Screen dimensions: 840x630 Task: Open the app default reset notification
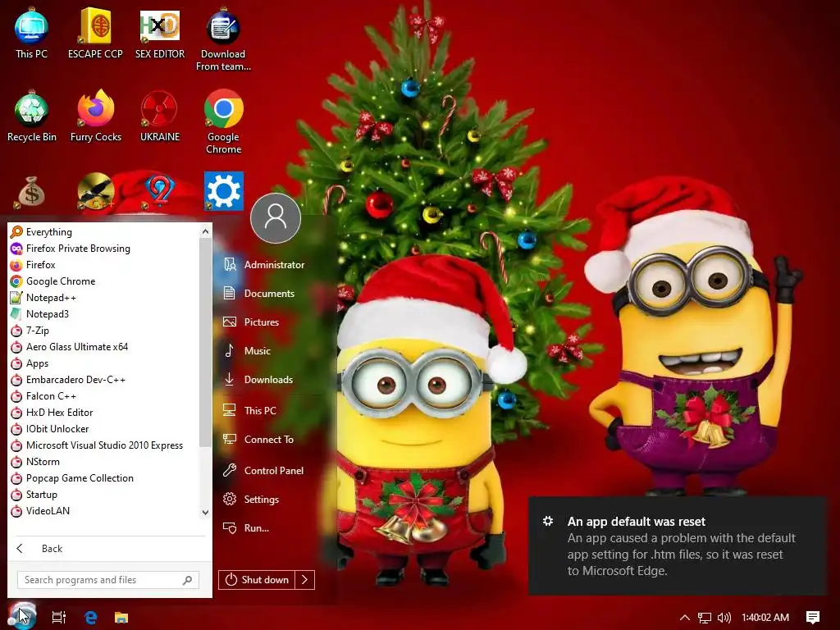(x=677, y=546)
